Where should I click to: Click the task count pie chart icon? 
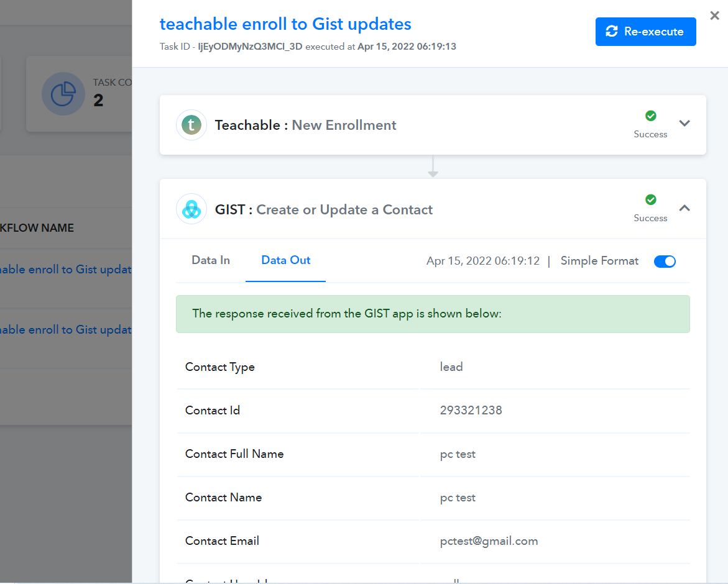pyautogui.click(x=63, y=94)
